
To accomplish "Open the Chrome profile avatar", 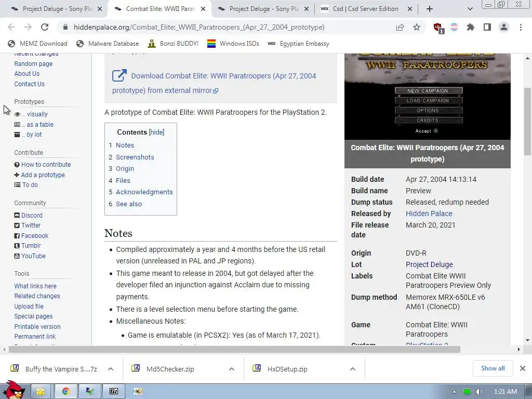I will [504, 27].
